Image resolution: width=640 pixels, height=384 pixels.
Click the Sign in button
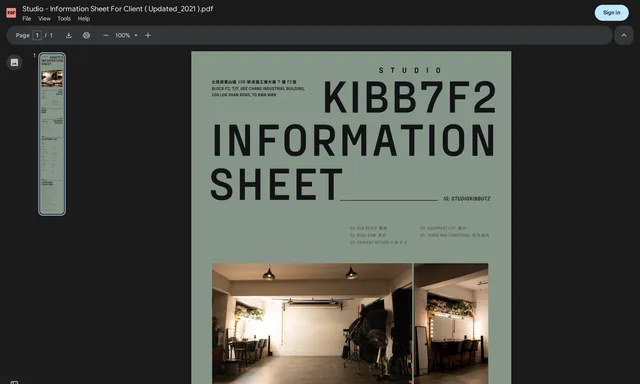click(611, 13)
